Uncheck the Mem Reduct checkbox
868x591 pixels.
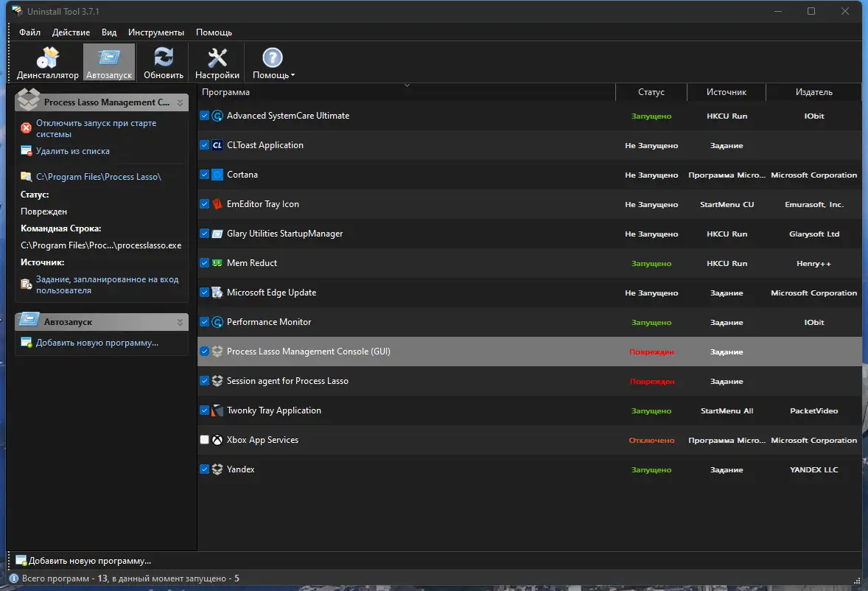pyautogui.click(x=204, y=262)
